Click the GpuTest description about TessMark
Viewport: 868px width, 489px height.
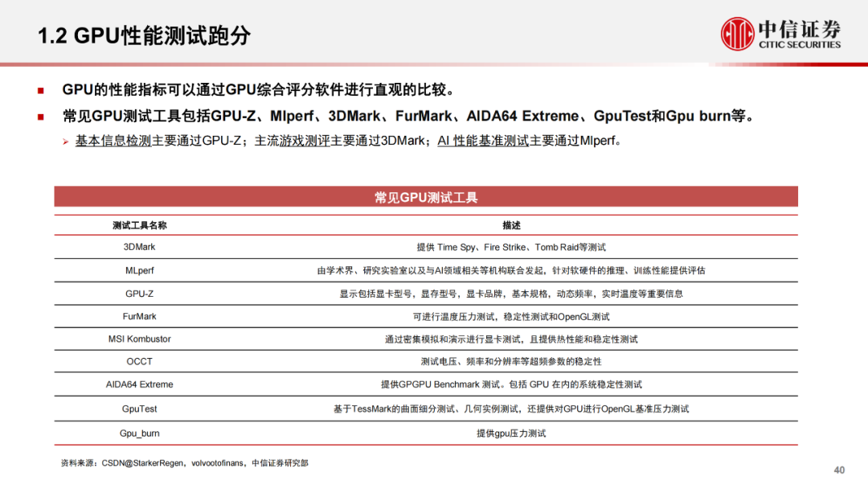click(x=511, y=409)
